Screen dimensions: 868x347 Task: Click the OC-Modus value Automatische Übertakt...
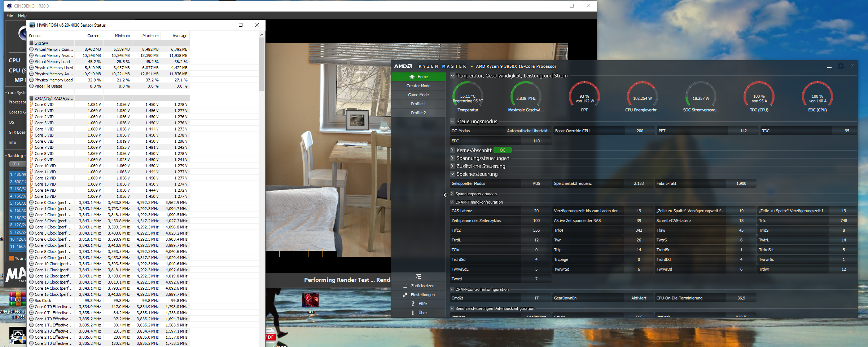[x=529, y=131]
